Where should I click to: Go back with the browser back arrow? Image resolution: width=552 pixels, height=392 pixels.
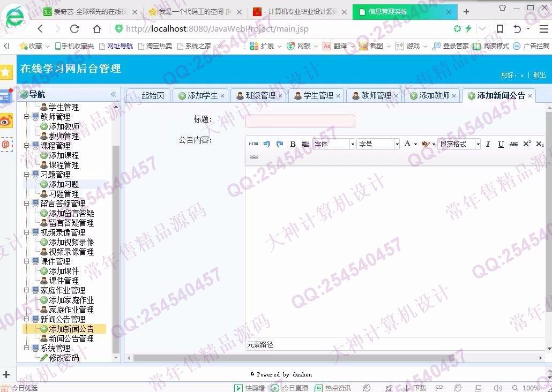pos(41,29)
